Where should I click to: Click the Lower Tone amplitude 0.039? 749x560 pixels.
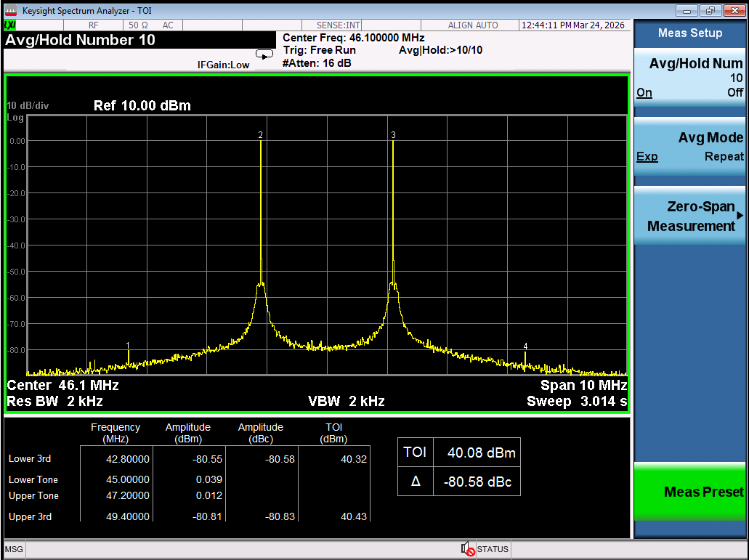209,479
